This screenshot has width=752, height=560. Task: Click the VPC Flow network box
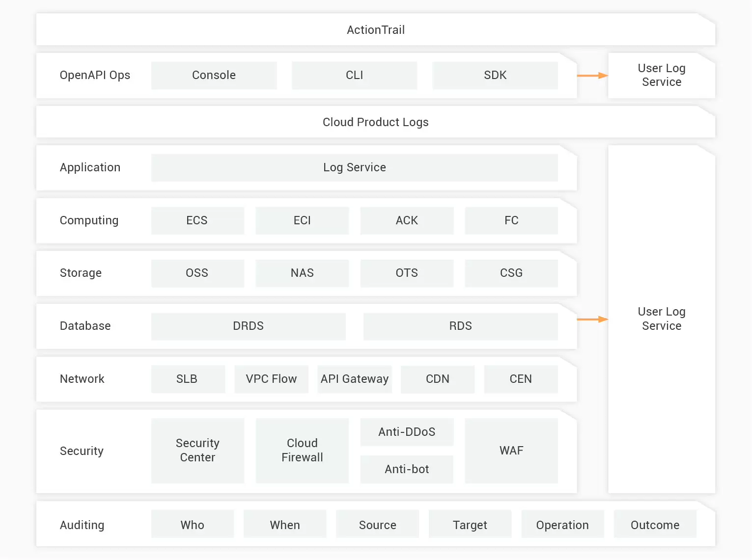[271, 379]
